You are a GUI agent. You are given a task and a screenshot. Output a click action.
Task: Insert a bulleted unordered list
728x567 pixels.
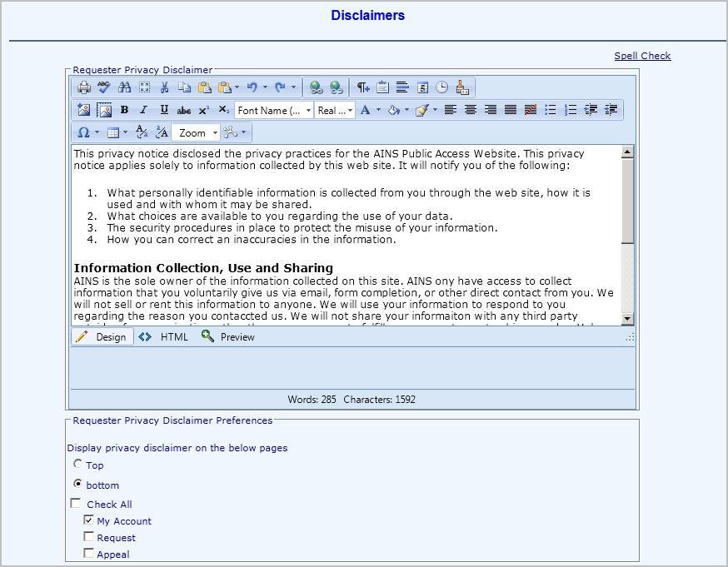[551, 110]
